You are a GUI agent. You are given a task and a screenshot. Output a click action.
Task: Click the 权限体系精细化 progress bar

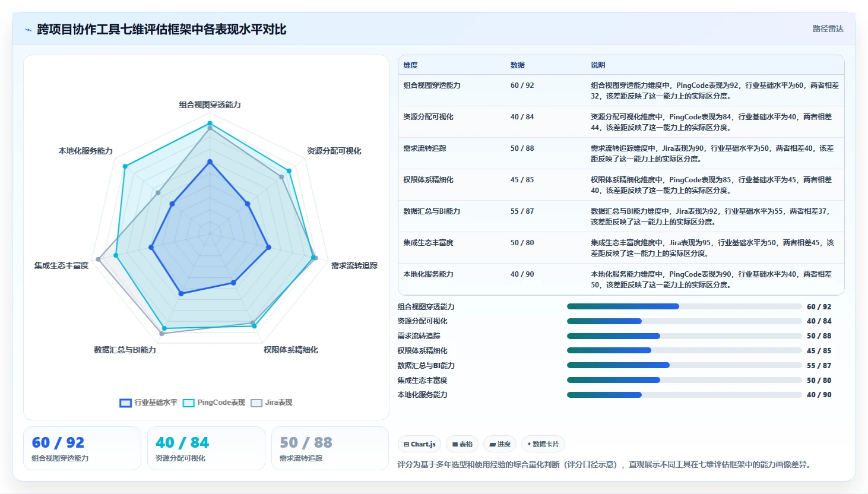coord(684,350)
